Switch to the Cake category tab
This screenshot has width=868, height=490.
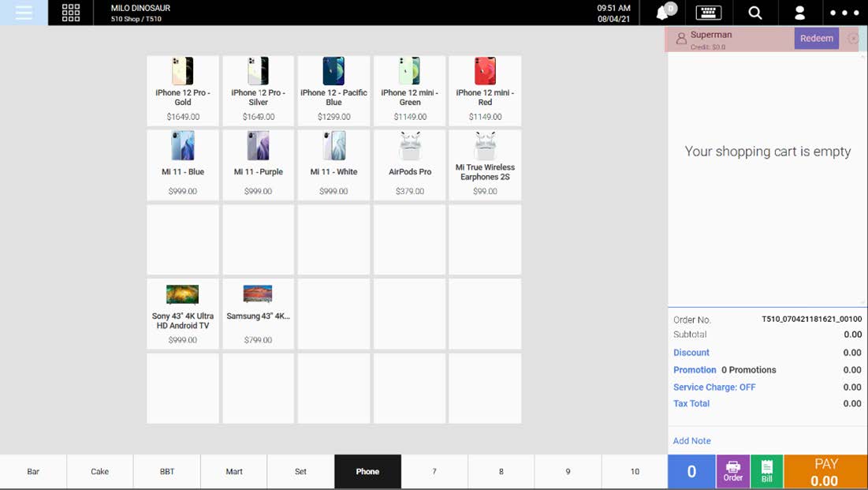point(99,471)
